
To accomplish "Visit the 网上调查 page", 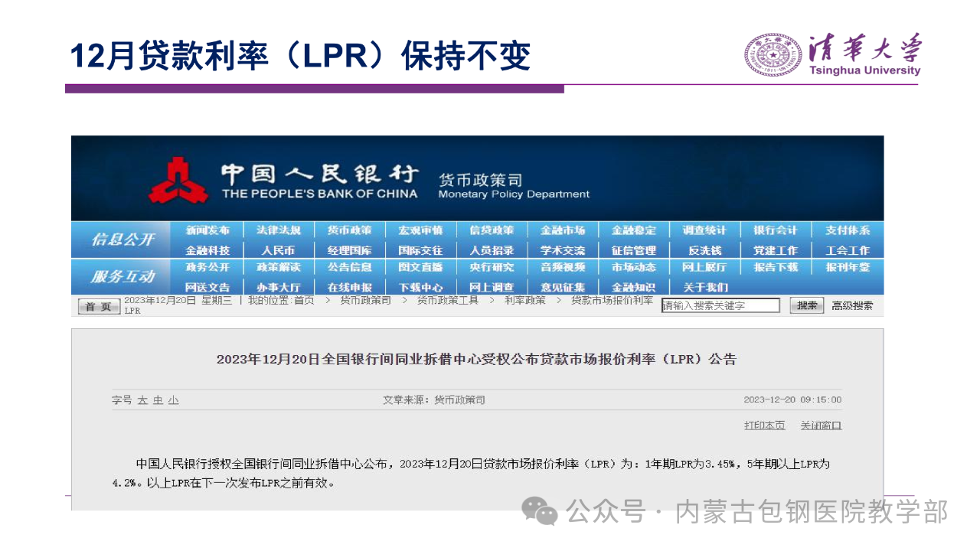I will pos(492,288).
